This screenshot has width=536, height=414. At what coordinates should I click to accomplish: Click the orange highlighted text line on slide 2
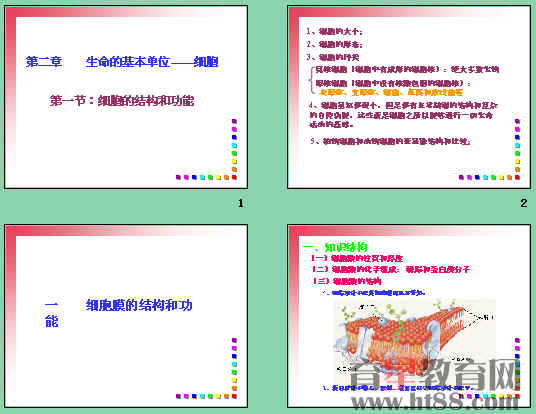390,92
